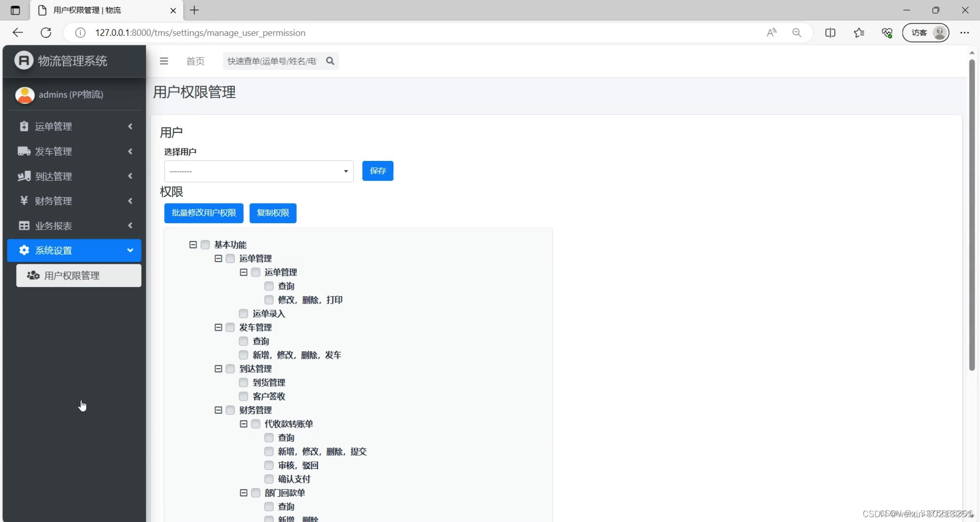The width and height of the screenshot is (980, 522).
Task: Click the 首页 menu item
Action: [x=195, y=61]
